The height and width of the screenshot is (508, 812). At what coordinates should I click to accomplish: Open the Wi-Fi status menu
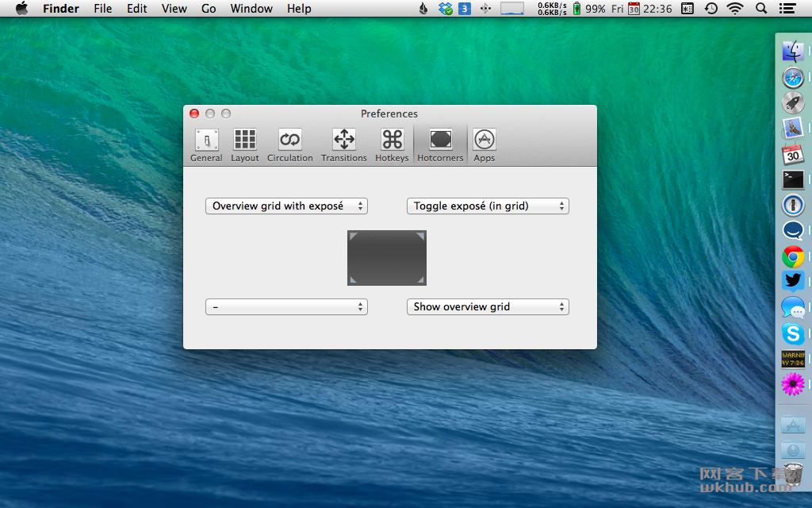point(735,8)
